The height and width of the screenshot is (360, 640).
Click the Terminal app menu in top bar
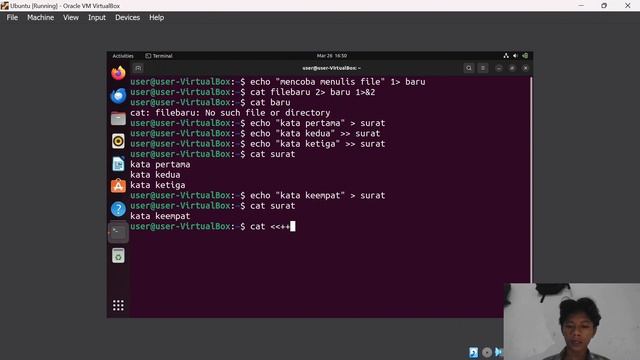click(159, 56)
